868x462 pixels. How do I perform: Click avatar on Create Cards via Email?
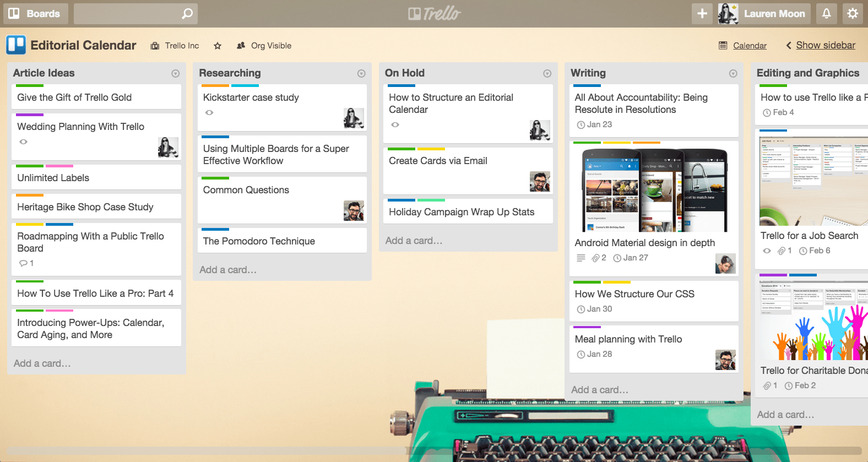click(540, 181)
